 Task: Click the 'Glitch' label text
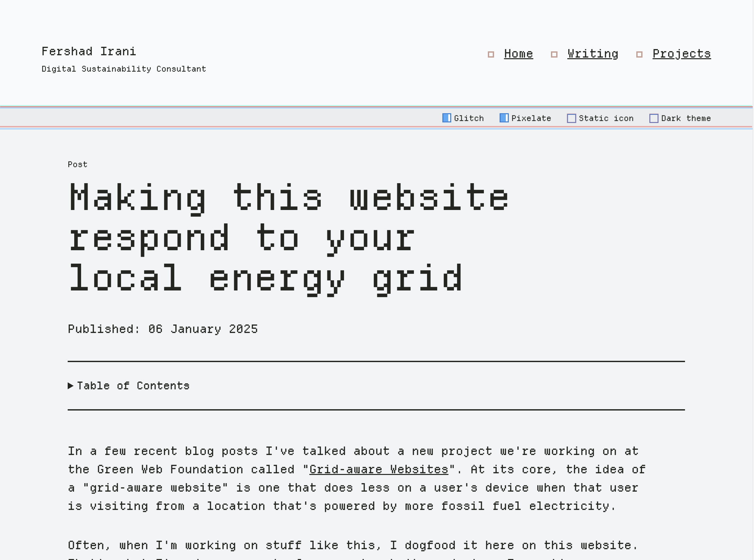point(469,118)
